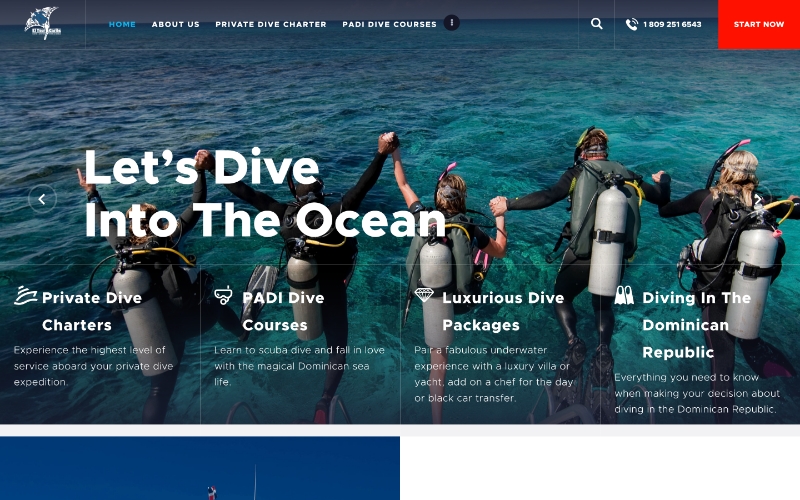The width and height of the screenshot is (800, 500).
Task: Go to previous slide with left arrow
Action: click(x=42, y=199)
